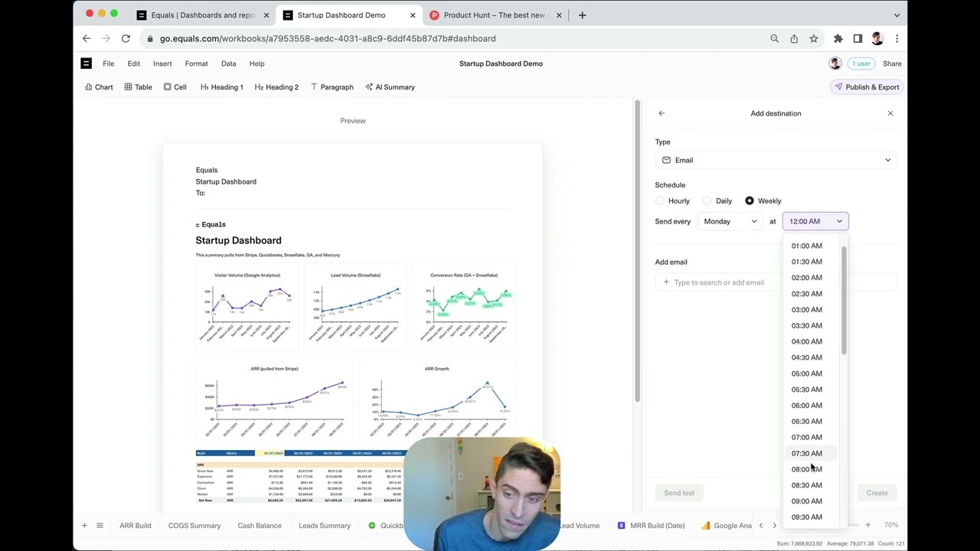The image size is (980, 551).
Task: Switch to the Cash Balance sheet tab
Action: click(260, 526)
